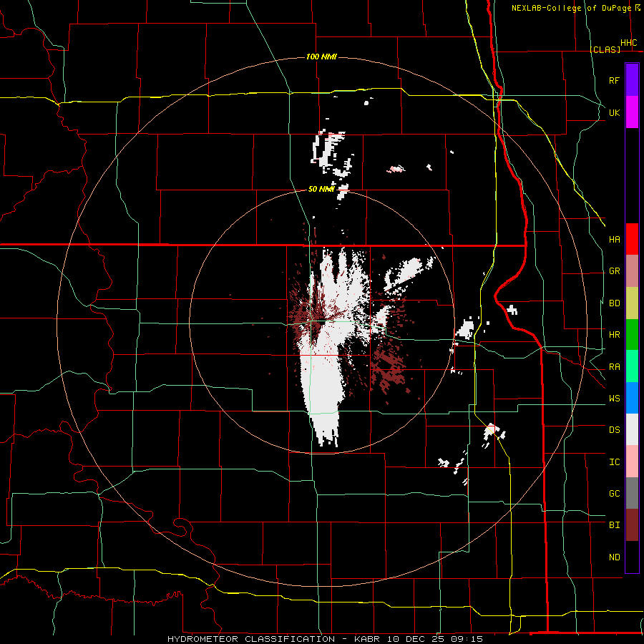Click the ND legend label
Image resolution: width=644 pixels, height=644 pixels.
tap(615, 557)
